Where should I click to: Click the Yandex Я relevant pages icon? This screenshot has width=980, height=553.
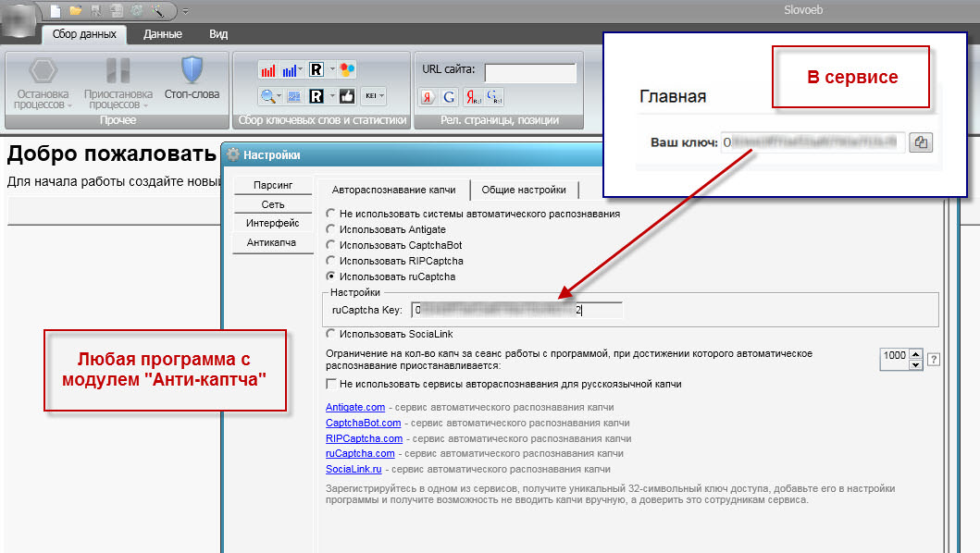point(428,97)
